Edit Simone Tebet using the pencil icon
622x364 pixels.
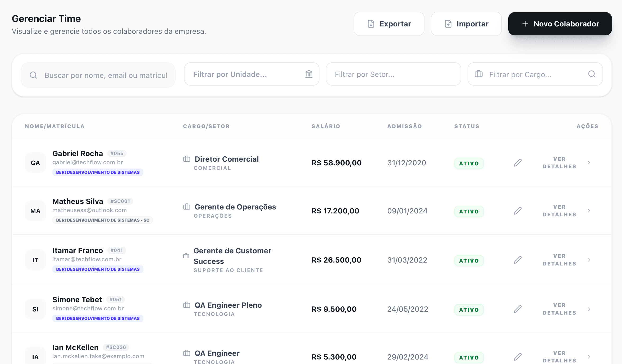click(518, 309)
